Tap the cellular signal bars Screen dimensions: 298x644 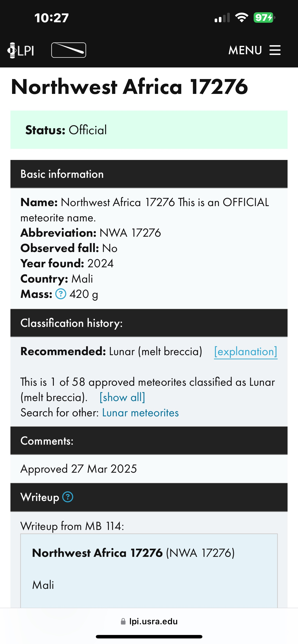(222, 18)
